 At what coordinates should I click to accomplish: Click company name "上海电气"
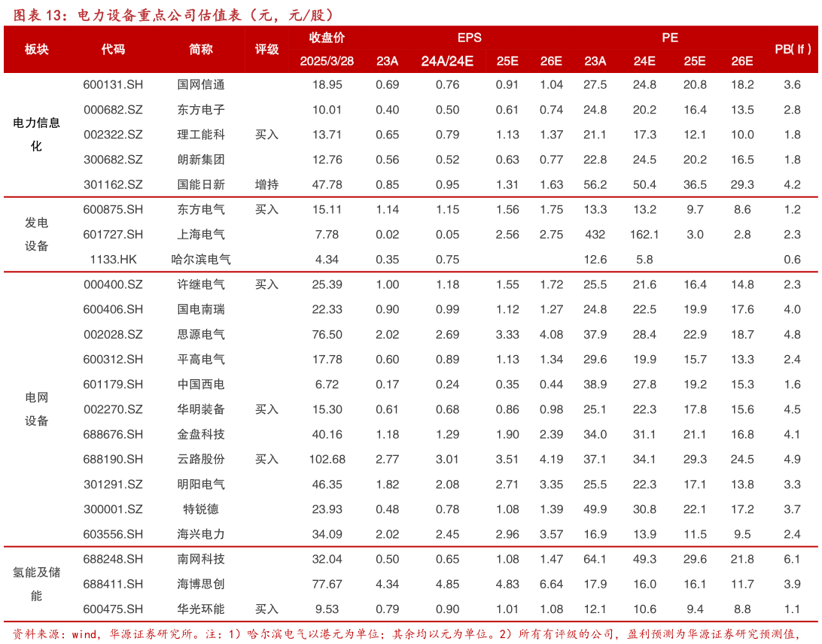tap(201, 235)
